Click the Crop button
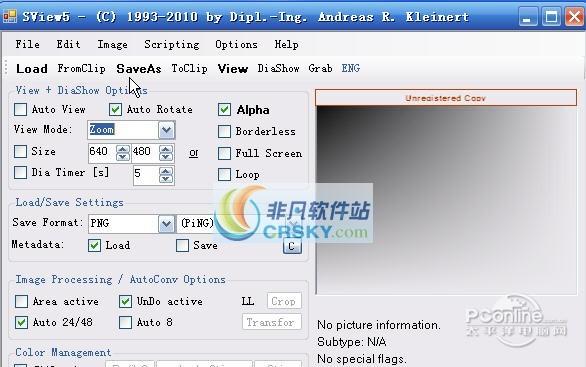The height and width of the screenshot is (367, 586). pyautogui.click(x=284, y=301)
